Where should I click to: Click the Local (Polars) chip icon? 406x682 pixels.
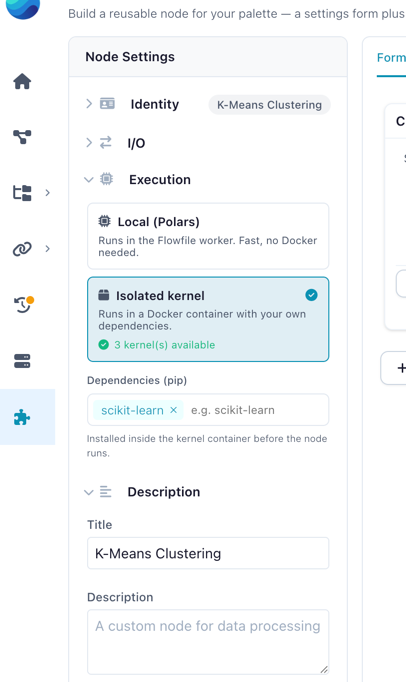104,221
